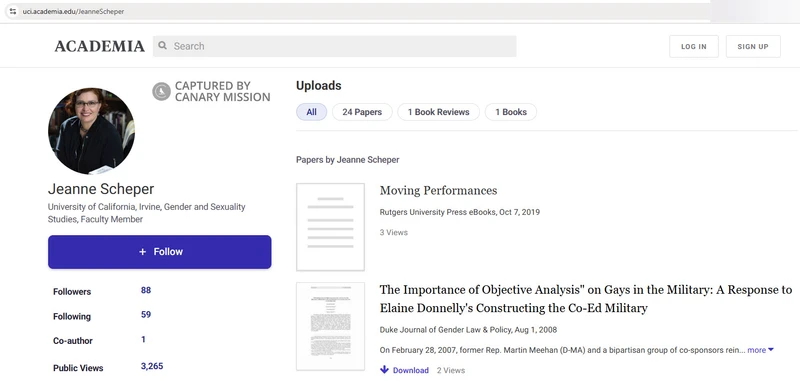Click the SIGN UP button
The height and width of the screenshot is (381, 800).
(753, 46)
